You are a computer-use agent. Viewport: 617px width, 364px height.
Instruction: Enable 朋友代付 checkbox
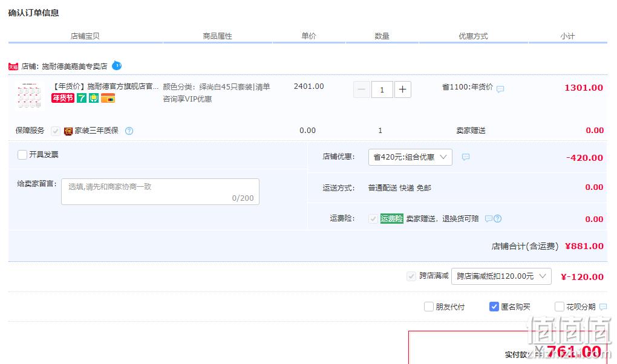point(429,307)
